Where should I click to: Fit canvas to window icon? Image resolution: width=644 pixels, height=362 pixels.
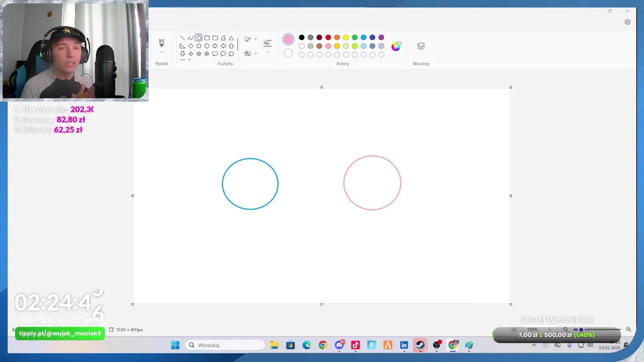coord(514,329)
